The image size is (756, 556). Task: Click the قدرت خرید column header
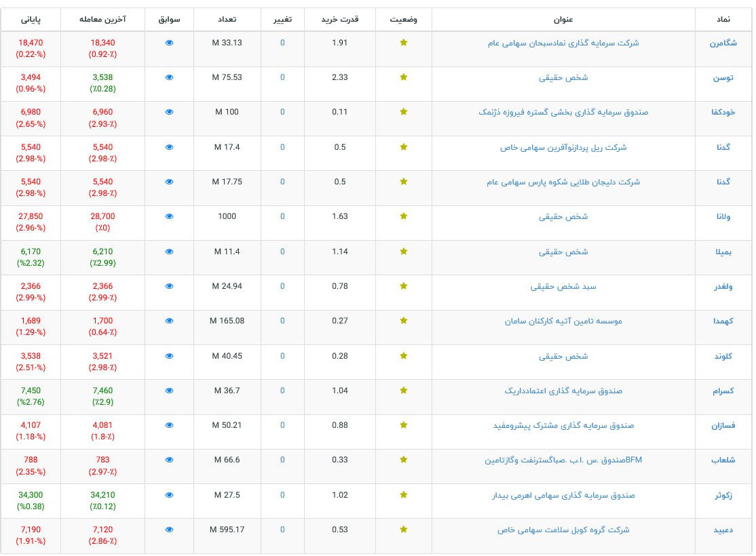point(340,19)
